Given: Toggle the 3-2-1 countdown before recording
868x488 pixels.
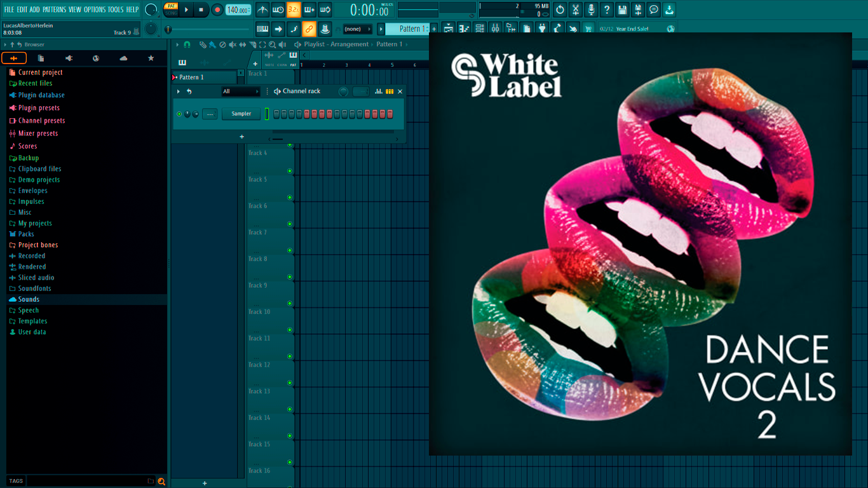Looking at the screenshot, I should (294, 10).
